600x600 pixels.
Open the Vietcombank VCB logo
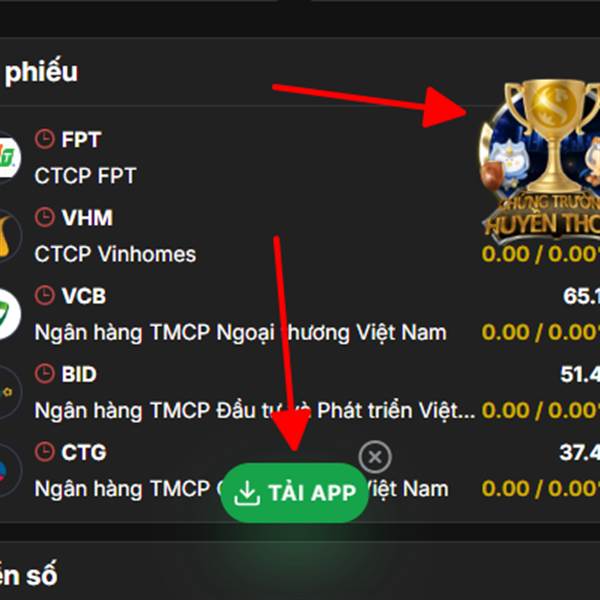click(x=8, y=314)
